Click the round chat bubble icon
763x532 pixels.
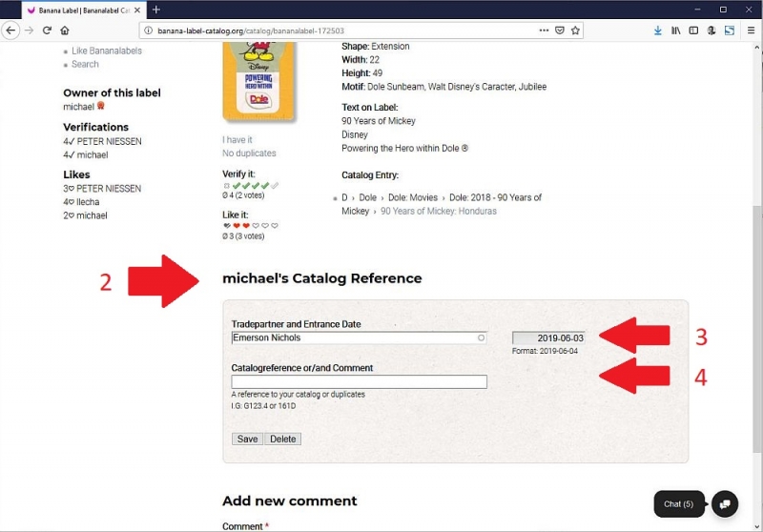(725, 503)
